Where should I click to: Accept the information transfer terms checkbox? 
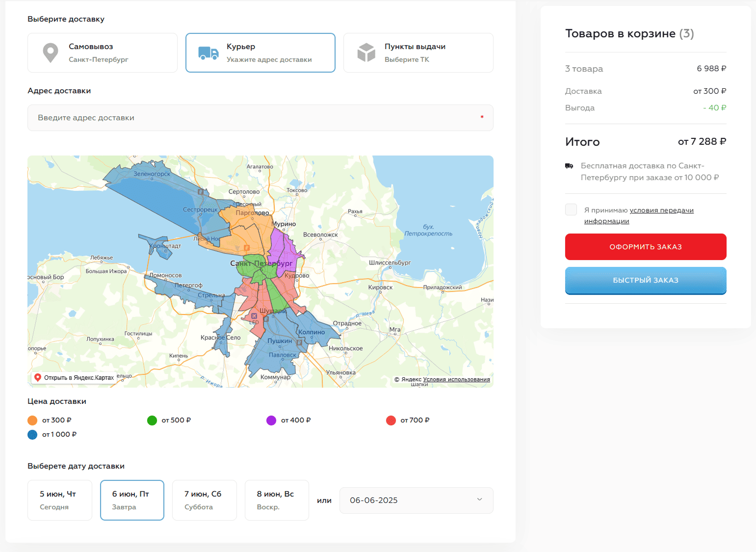(571, 210)
